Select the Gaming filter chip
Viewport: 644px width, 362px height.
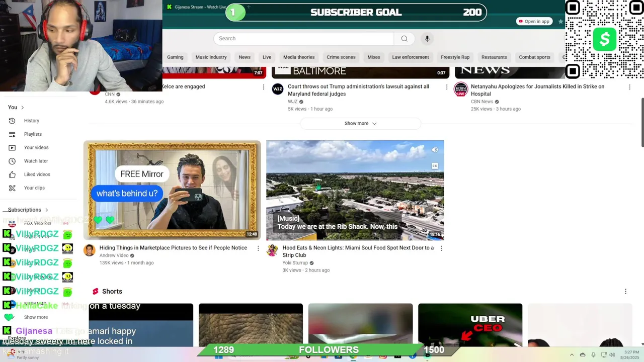pyautogui.click(x=175, y=57)
